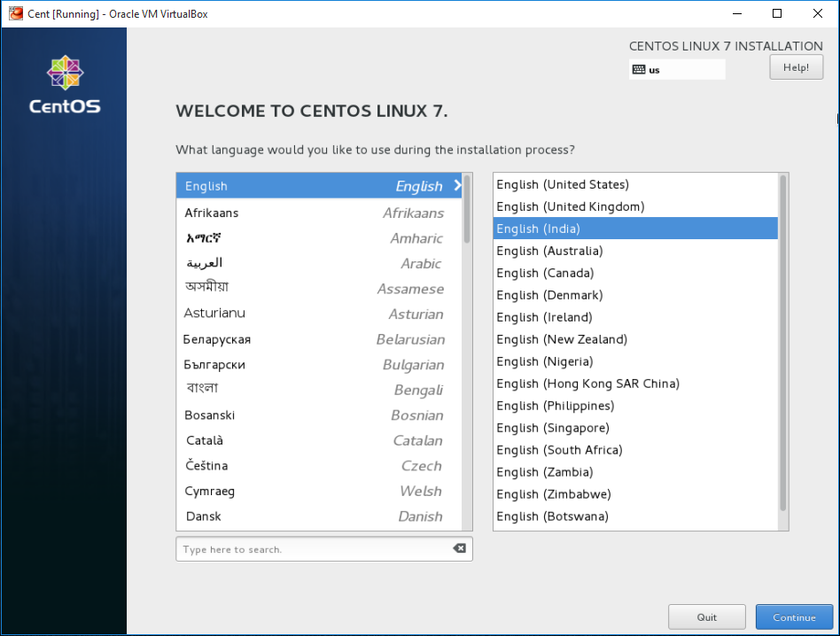Choose Bosanski language
This screenshot has width=840, height=636.
(319, 415)
